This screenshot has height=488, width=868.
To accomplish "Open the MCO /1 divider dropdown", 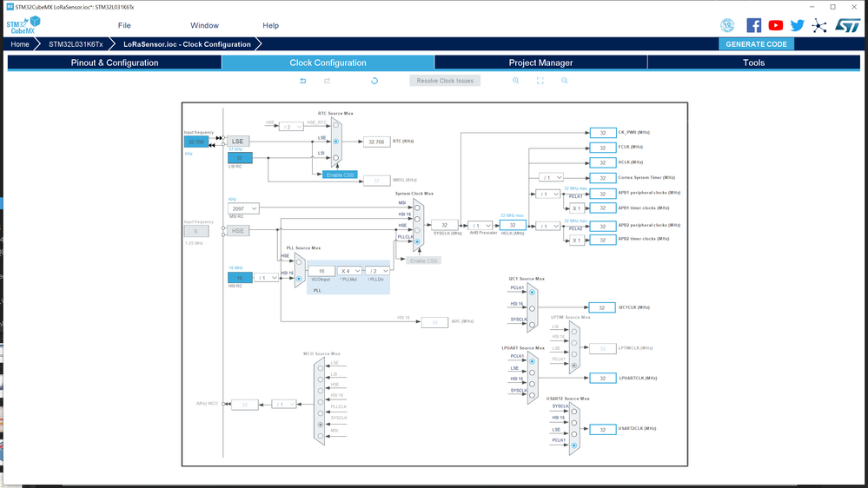I will point(284,405).
